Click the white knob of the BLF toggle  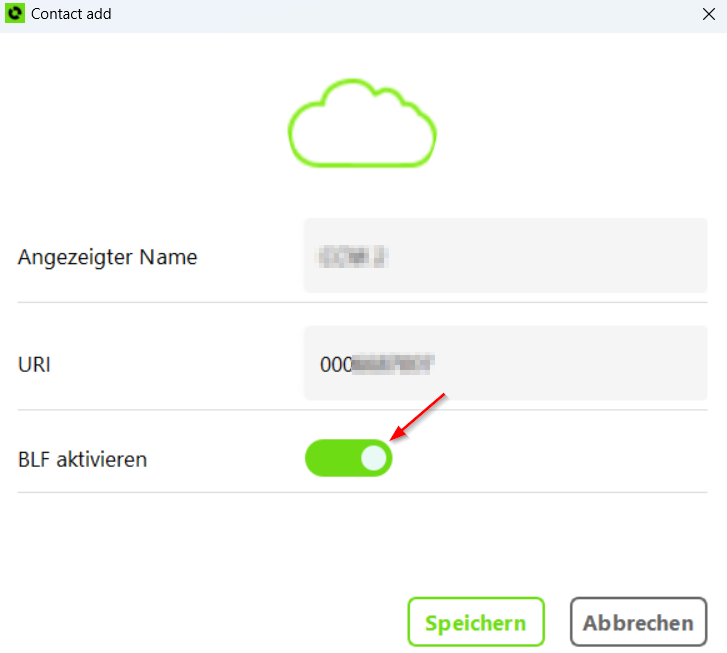pos(374,458)
